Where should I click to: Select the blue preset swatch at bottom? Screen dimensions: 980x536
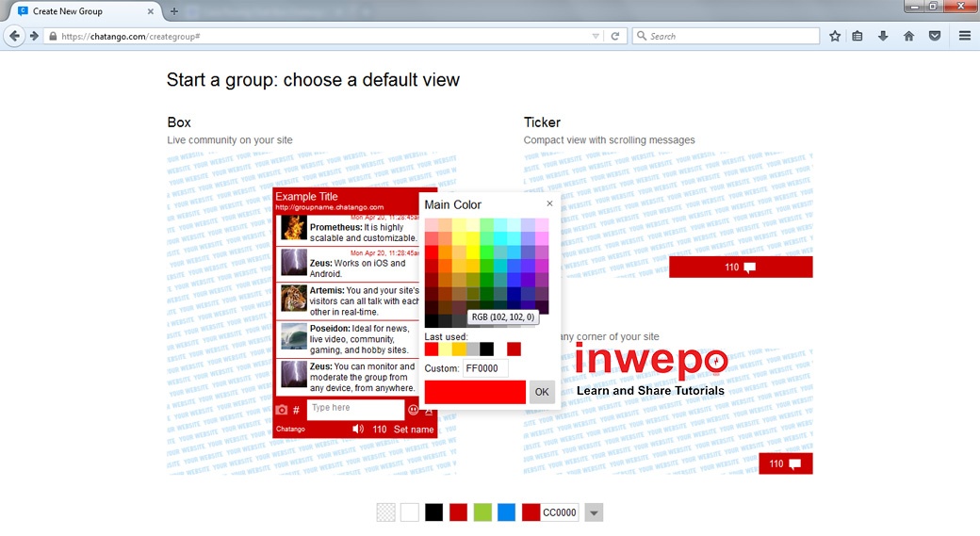click(506, 512)
